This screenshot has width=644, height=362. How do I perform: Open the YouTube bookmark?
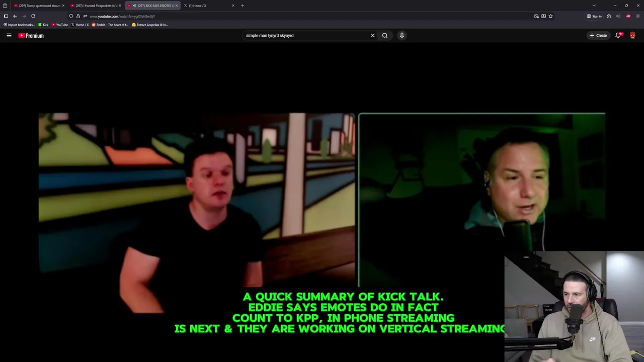pos(60,25)
